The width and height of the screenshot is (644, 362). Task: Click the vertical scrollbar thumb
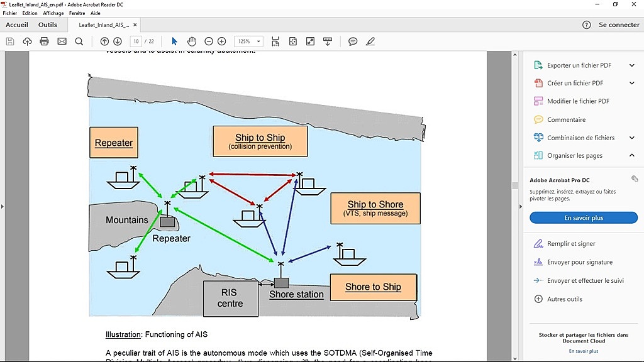click(x=514, y=185)
